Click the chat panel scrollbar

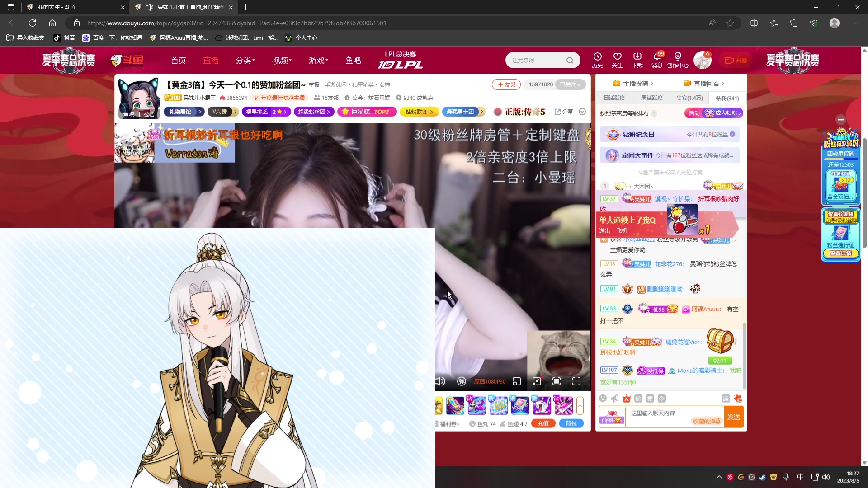pos(744,355)
